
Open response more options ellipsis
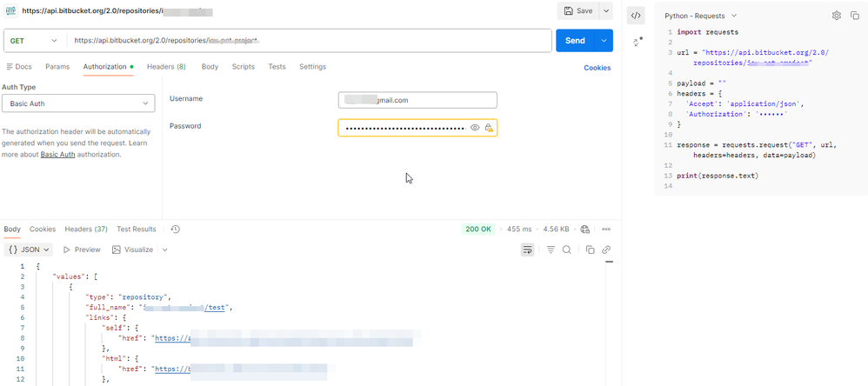coord(606,229)
